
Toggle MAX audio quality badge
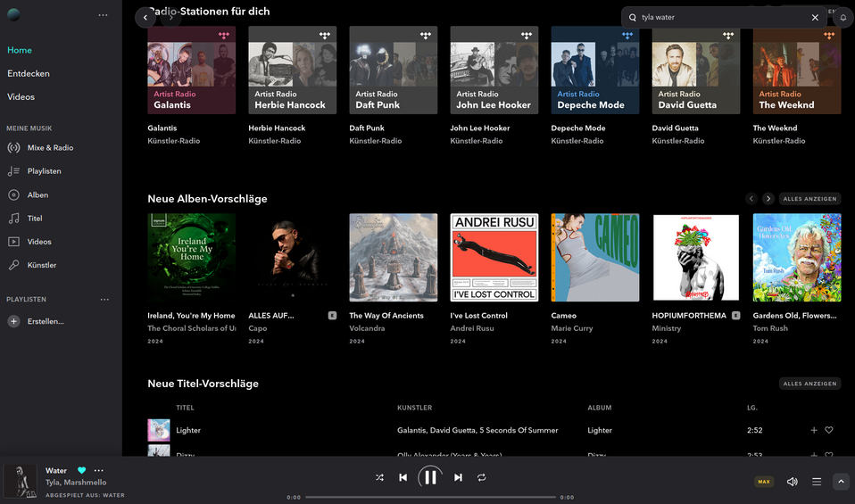pyautogui.click(x=764, y=482)
